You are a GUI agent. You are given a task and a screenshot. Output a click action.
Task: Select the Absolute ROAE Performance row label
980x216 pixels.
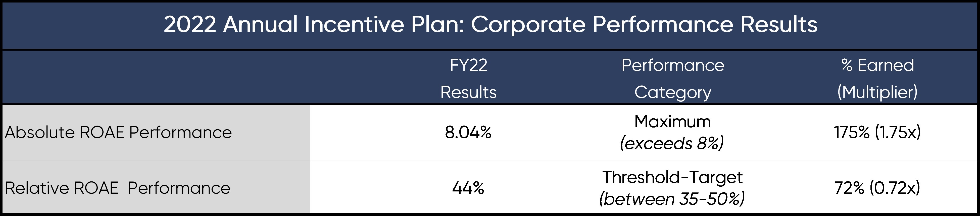tap(118, 133)
